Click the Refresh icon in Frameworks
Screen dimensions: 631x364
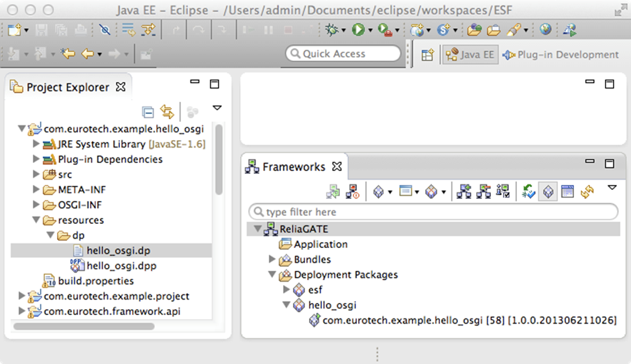coord(587,192)
